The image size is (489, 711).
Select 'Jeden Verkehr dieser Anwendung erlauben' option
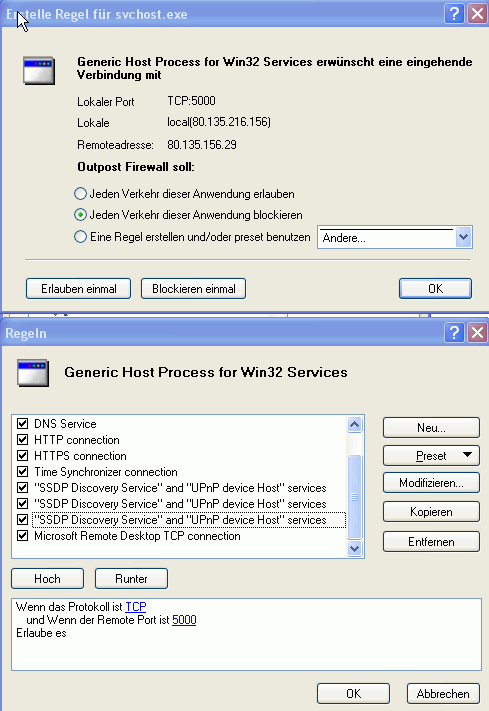pos(80,194)
